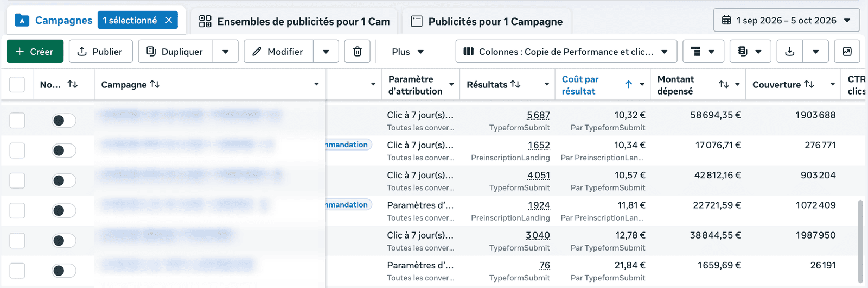This screenshot has width=868, height=288.
Task: Open the 4 051 results link
Action: [x=538, y=175]
